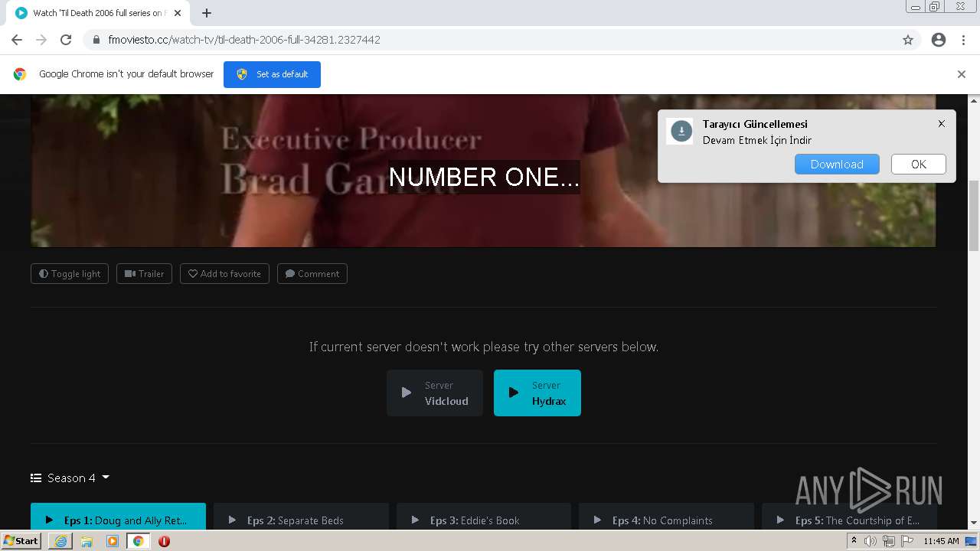The height and width of the screenshot is (551, 980).
Task: Open the Comment section
Action: (312, 274)
